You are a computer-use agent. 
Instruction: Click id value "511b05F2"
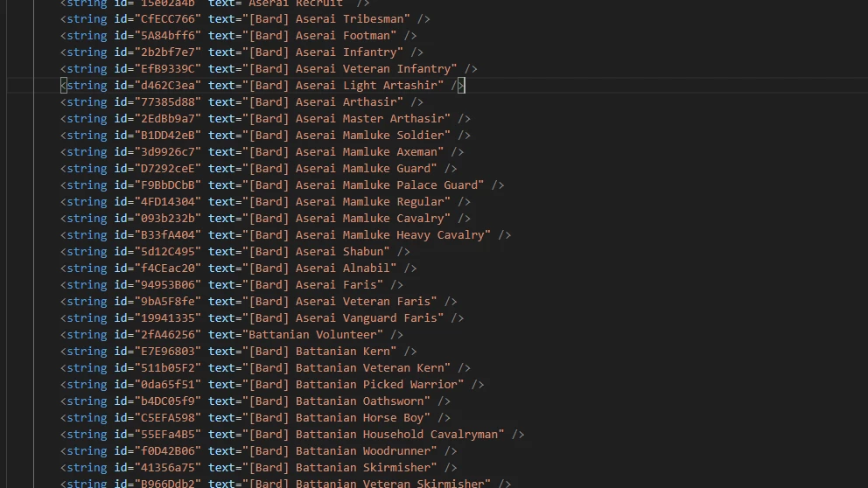(x=168, y=367)
